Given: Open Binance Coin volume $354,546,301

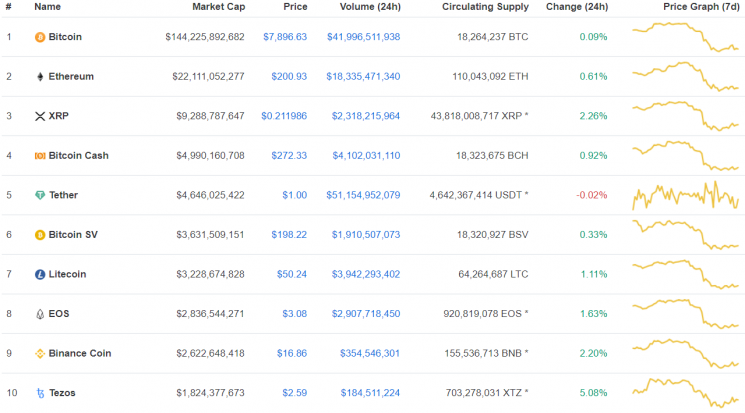Looking at the screenshot, I should pyautogui.click(x=370, y=353).
